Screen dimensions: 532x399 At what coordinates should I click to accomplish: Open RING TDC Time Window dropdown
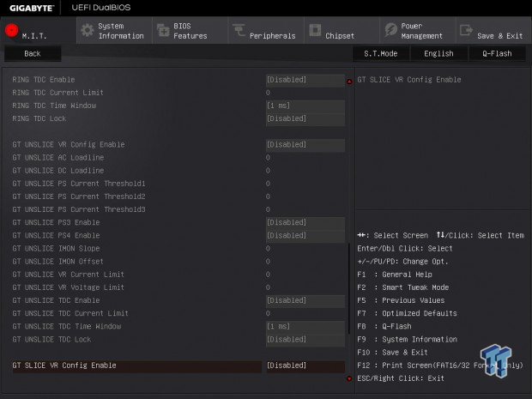tap(305, 106)
